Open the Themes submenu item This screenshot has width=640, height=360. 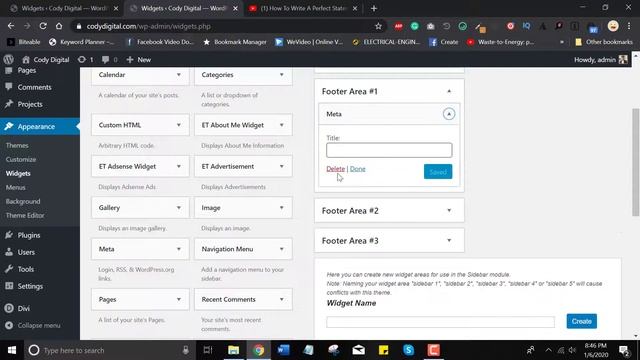pyautogui.click(x=17, y=145)
